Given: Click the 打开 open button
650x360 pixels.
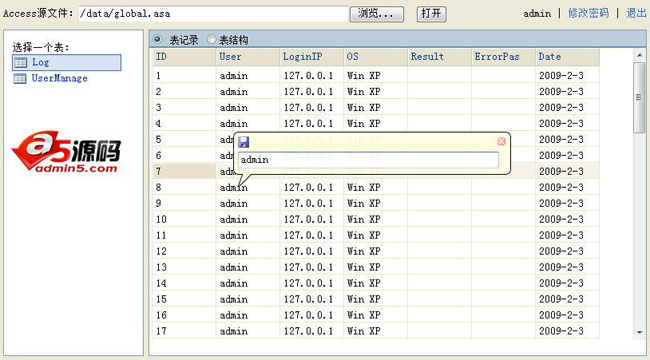Looking at the screenshot, I should [431, 14].
